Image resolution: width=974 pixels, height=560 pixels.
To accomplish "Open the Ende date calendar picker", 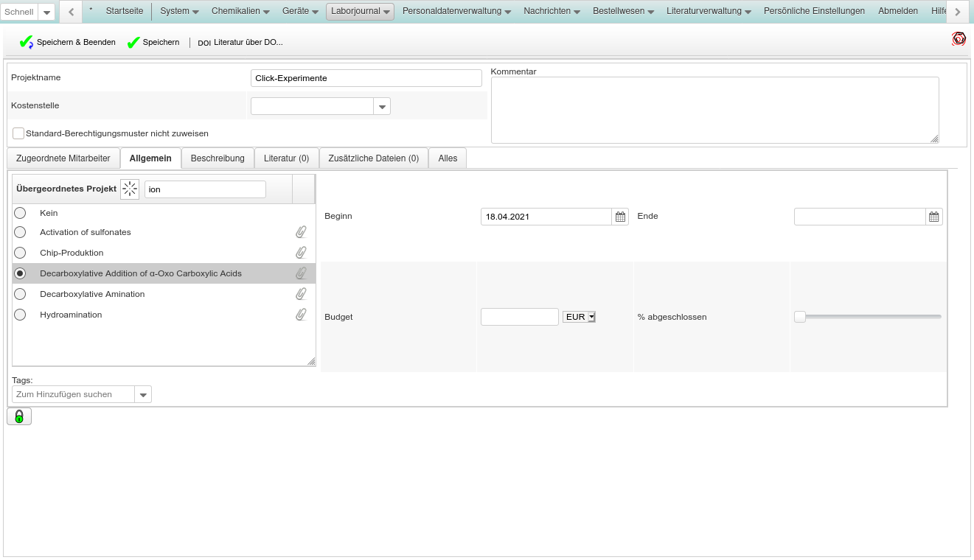I will (934, 217).
